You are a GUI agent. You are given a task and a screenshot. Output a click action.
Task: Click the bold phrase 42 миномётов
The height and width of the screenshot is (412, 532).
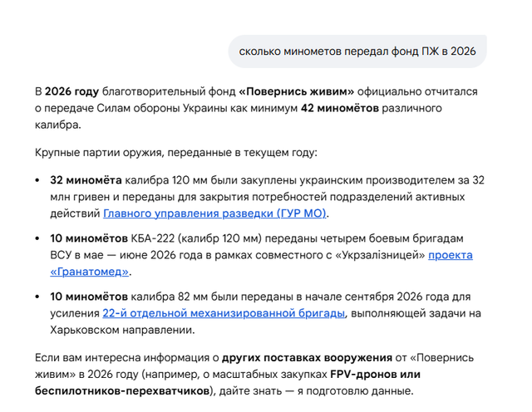340,108
